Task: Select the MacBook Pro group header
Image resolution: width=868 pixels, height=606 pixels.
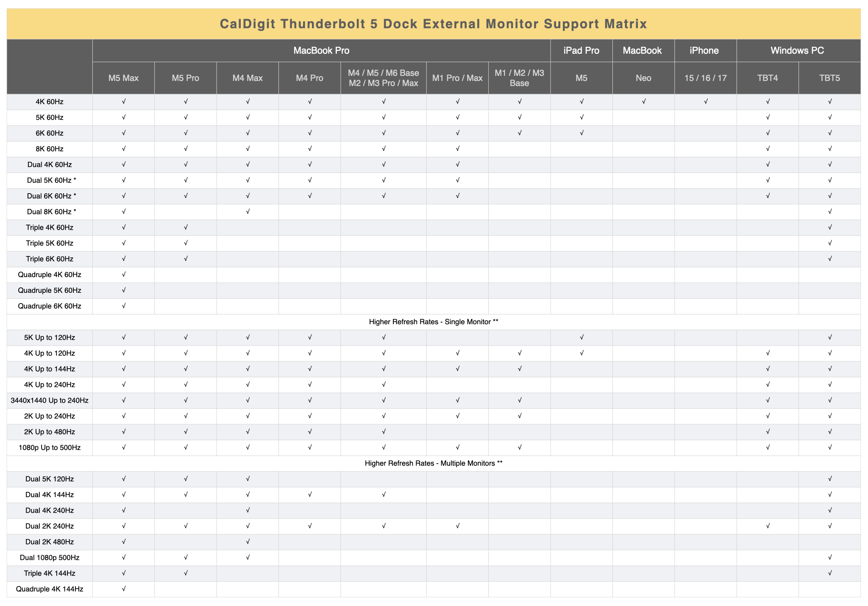Action: pos(321,51)
